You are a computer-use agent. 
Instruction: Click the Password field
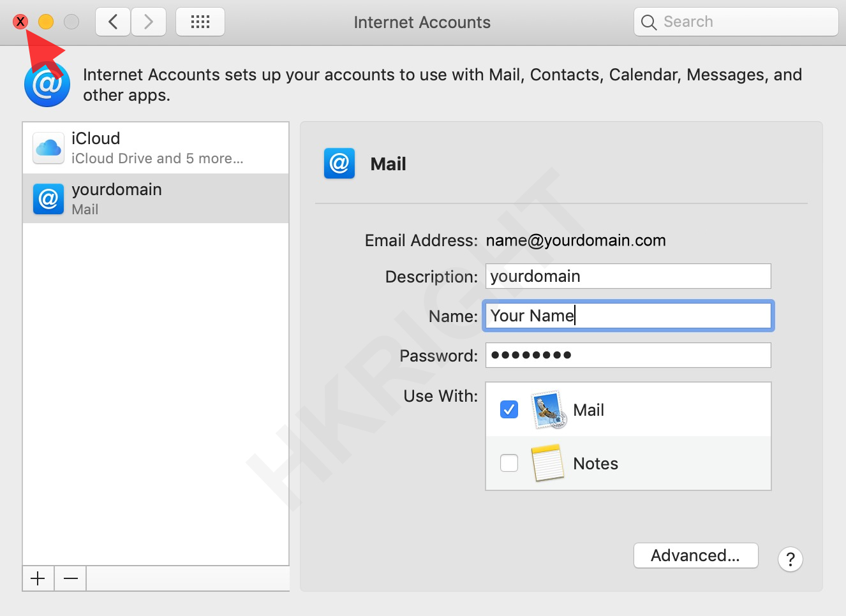pos(628,355)
